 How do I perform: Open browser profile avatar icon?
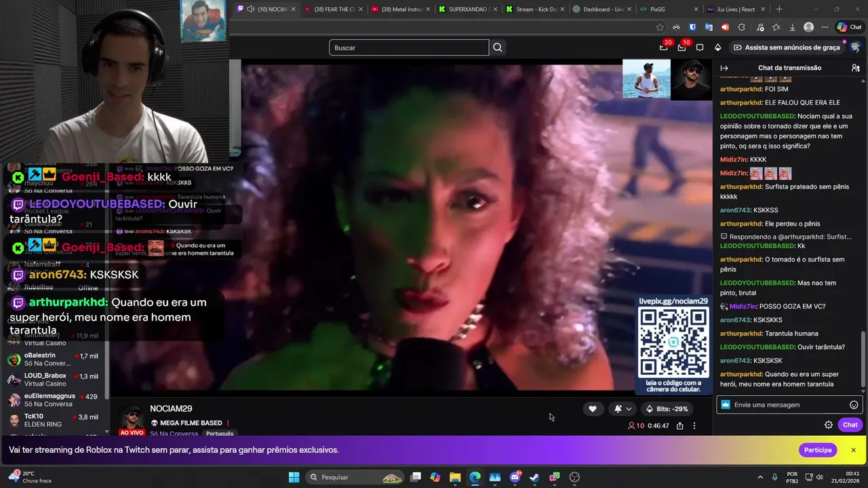pos(808,27)
